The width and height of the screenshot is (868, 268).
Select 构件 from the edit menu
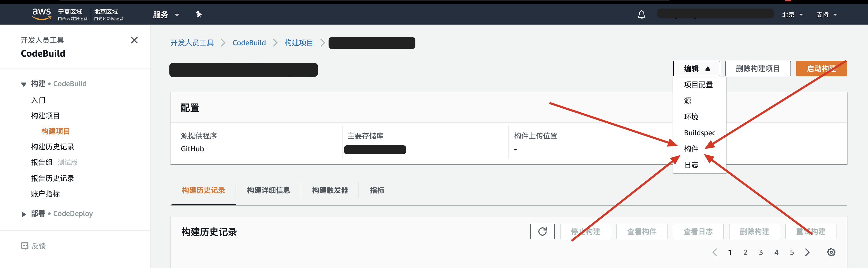pyautogui.click(x=691, y=148)
